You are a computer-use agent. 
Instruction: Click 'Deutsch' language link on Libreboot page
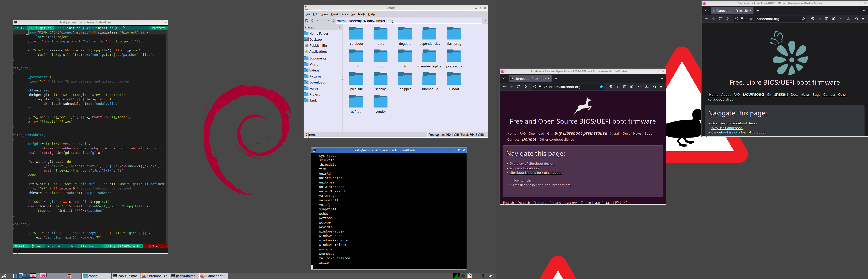tap(523, 202)
